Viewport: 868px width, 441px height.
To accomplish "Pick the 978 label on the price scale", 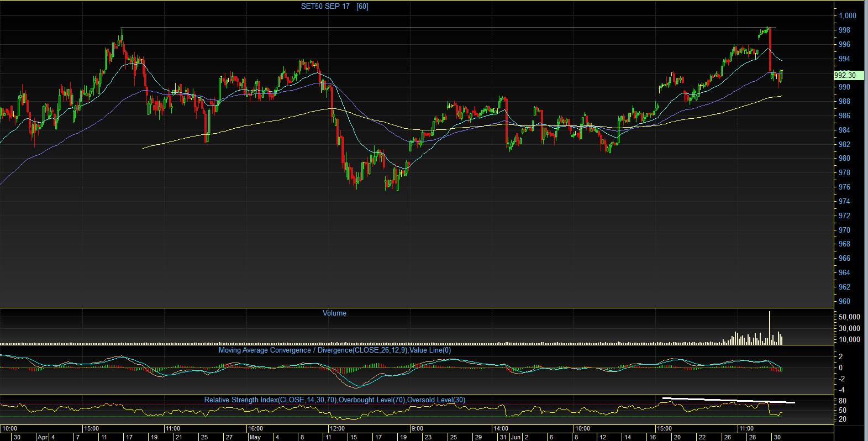I will [844, 172].
